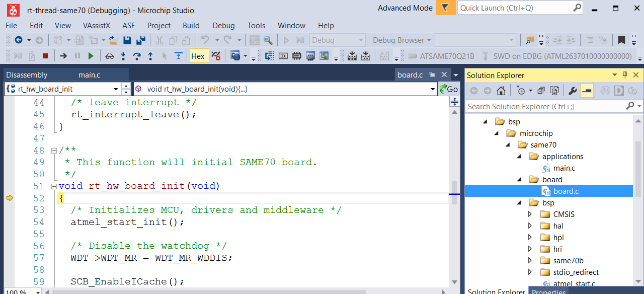Click the ATSAME70Q21B device button

441,56
